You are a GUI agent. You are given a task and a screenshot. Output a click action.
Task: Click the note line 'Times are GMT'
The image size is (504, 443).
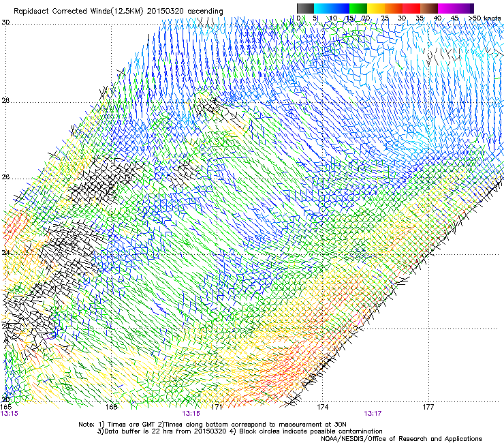[x=131, y=425]
